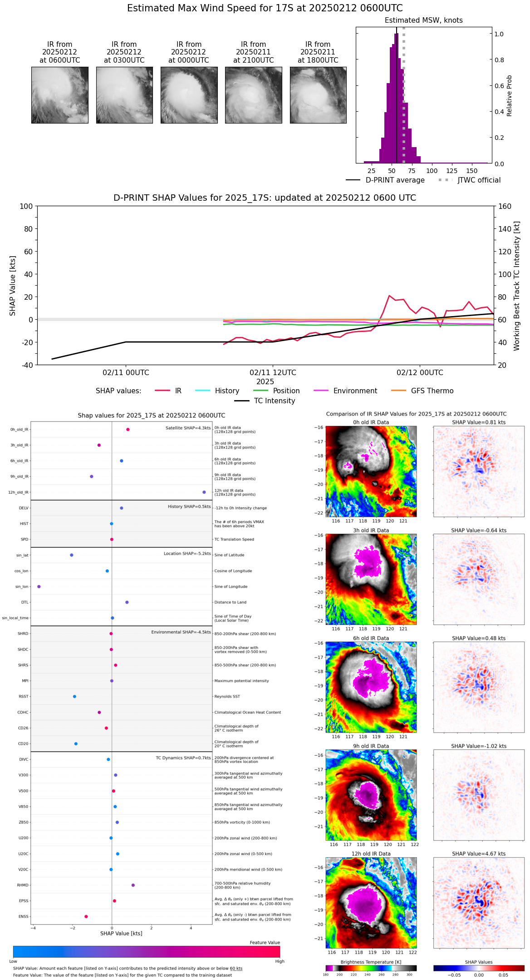Click the 'Maximum potential intensity' description text
Screen dimensions: 530x980
click(242, 681)
